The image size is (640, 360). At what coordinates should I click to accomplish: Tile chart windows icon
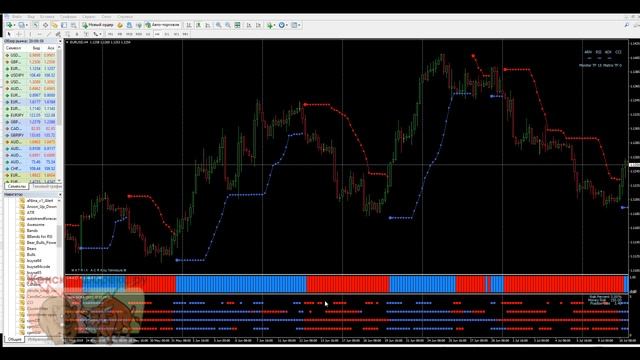(237, 25)
